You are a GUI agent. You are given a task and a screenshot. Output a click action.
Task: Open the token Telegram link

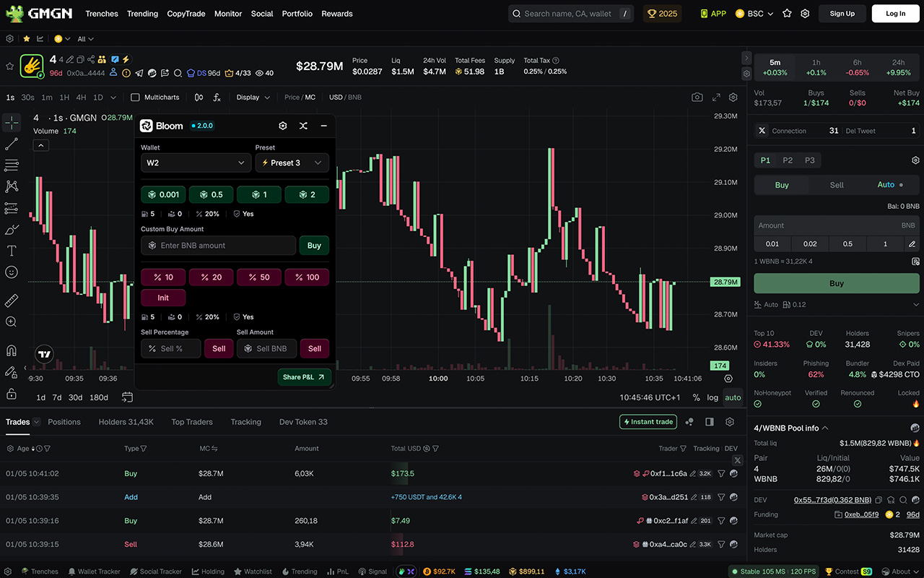point(139,73)
